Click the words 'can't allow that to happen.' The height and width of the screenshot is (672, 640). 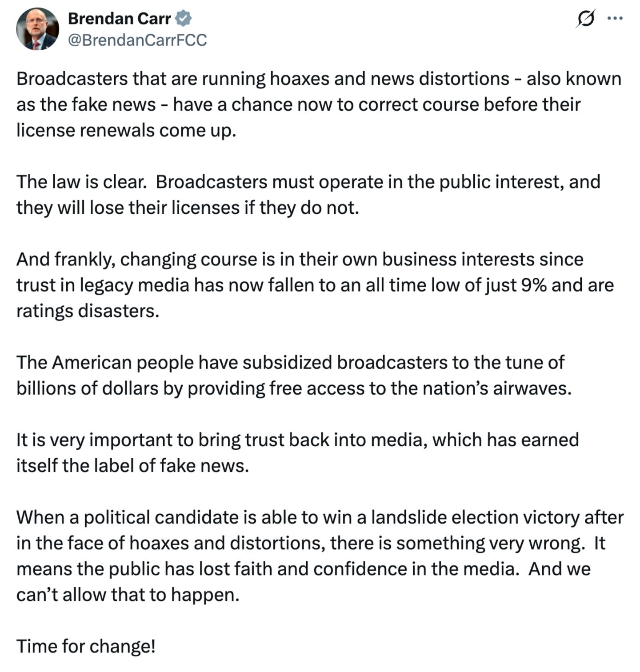[x=128, y=594]
